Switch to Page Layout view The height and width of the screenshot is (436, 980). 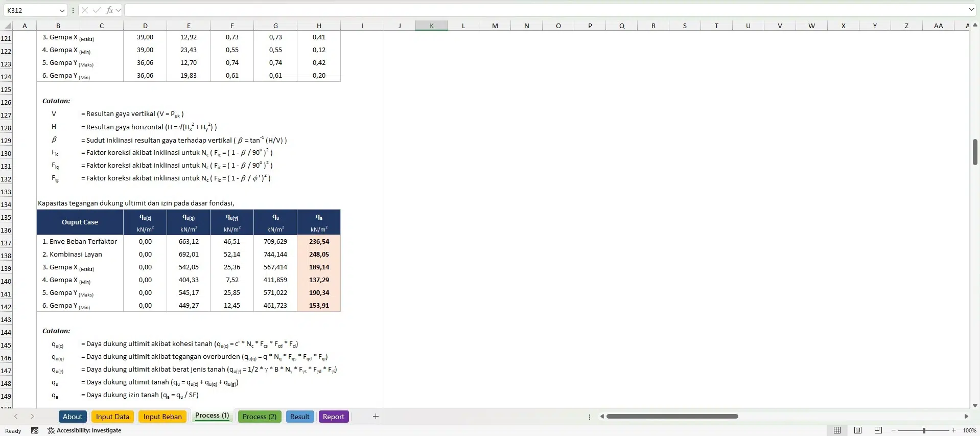tap(858, 430)
